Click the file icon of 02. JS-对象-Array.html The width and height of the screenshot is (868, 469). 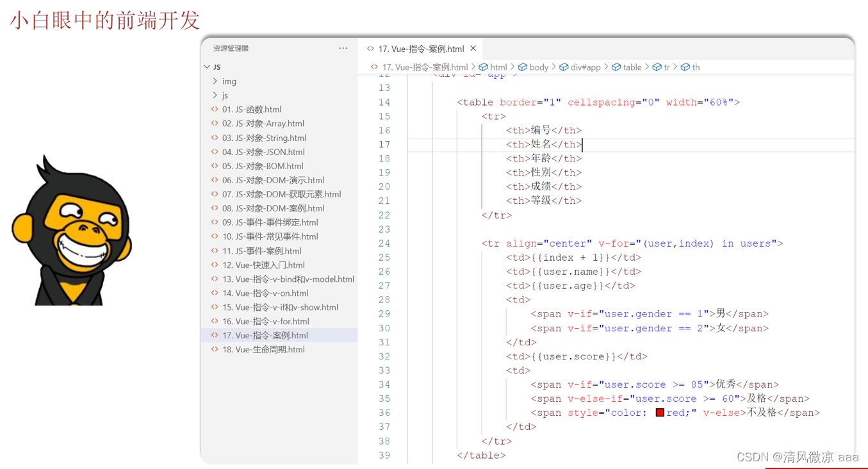(x=215, y=124)
